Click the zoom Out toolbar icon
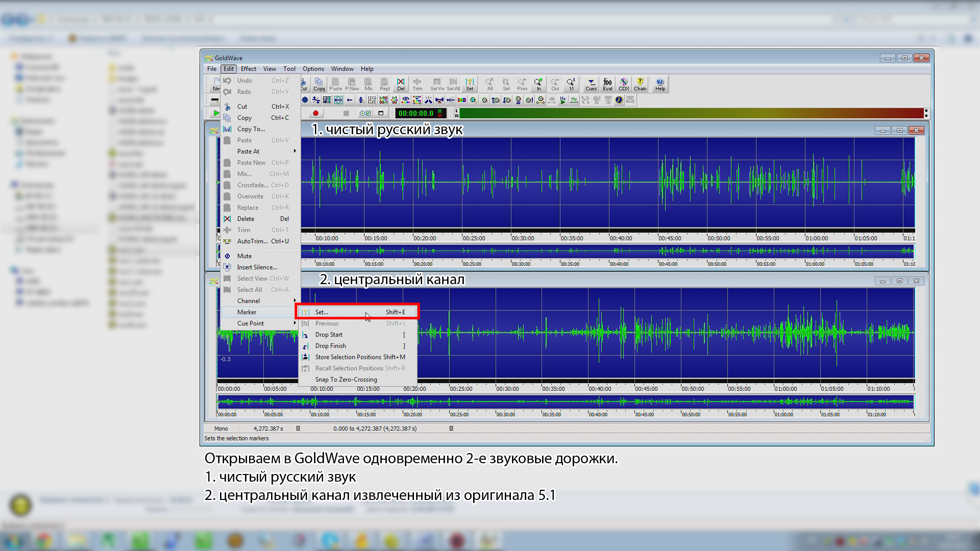The height and width of the screenshot is (551, 980). click(x=555, y=84)
